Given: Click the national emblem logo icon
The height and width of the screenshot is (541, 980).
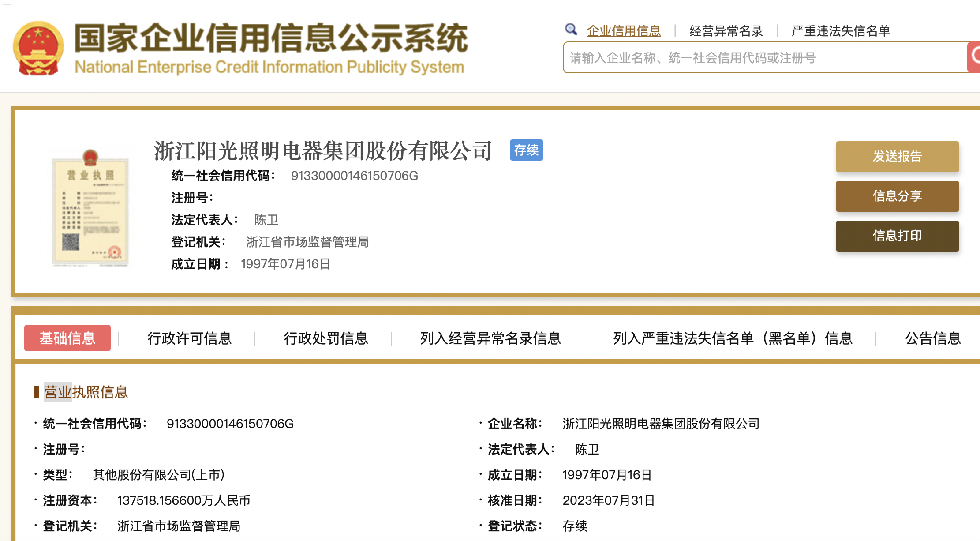Looking at the screenshot, I should point(38,49).
